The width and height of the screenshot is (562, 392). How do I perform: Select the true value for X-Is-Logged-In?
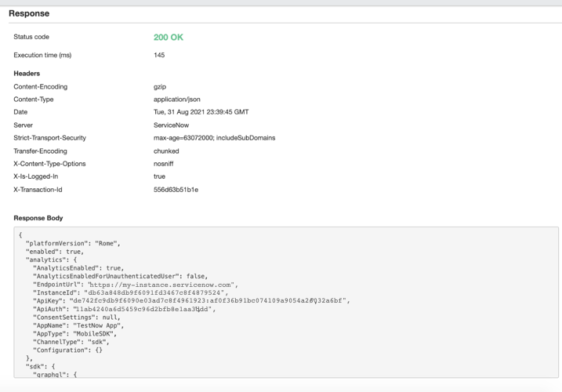click(x=159, y=176)
